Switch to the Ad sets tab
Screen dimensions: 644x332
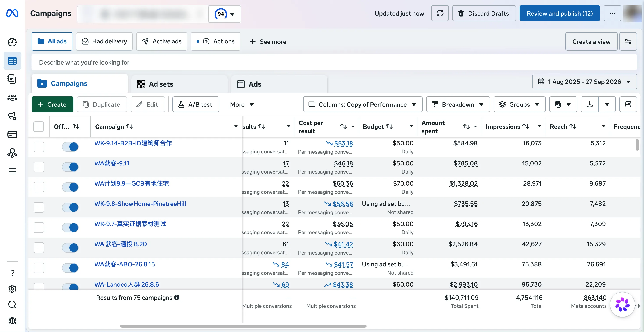[x=179, y=84]
